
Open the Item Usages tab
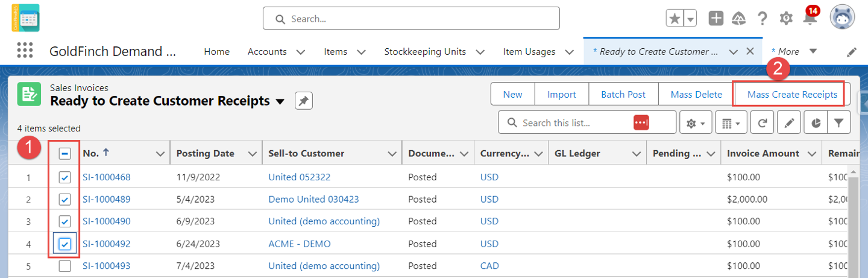(x=529, y=52)
